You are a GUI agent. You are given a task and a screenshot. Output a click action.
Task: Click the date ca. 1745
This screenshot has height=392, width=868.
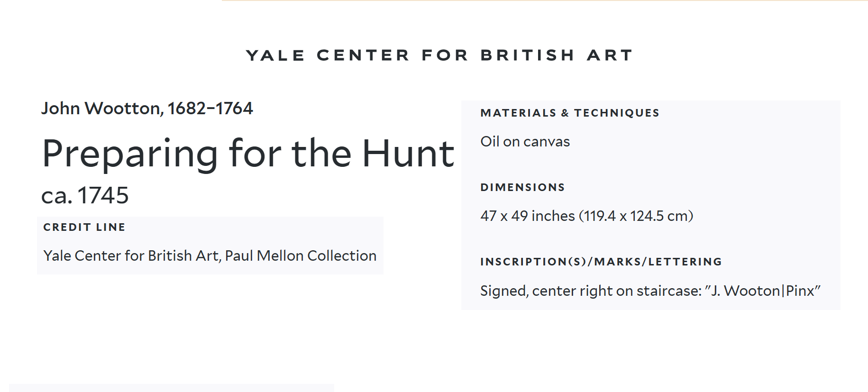pyautogui.click(x=85, y=195)
